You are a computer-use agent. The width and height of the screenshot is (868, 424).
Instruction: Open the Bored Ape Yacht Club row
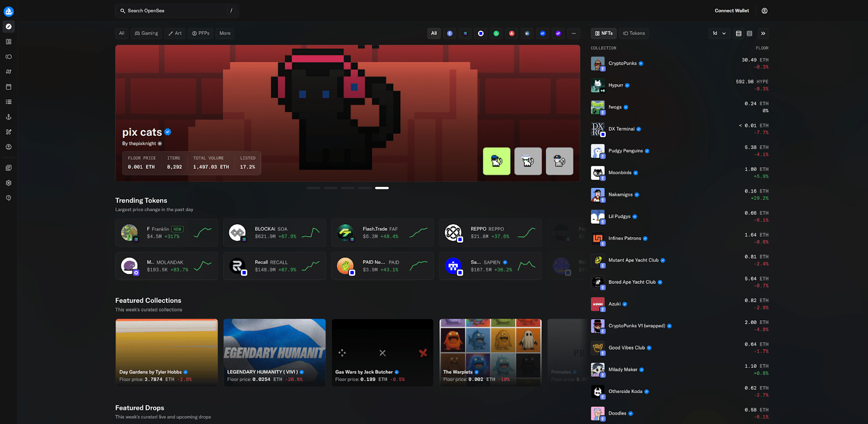pyautogui.click(x=680, y=282)
